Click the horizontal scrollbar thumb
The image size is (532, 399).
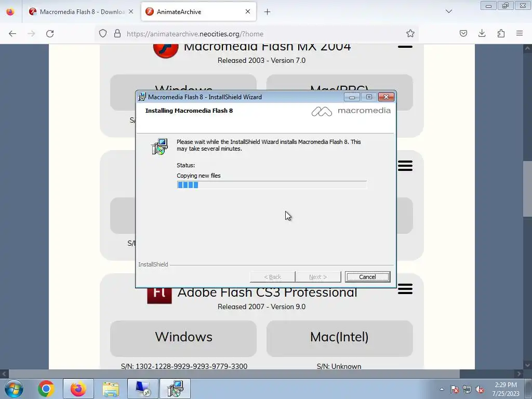click(x=234, y=374)
